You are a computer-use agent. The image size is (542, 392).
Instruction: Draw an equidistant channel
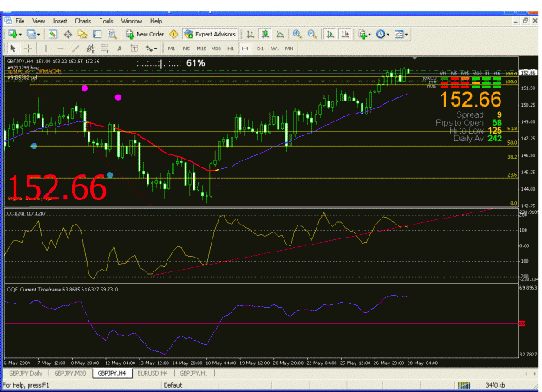coord(90,49)
